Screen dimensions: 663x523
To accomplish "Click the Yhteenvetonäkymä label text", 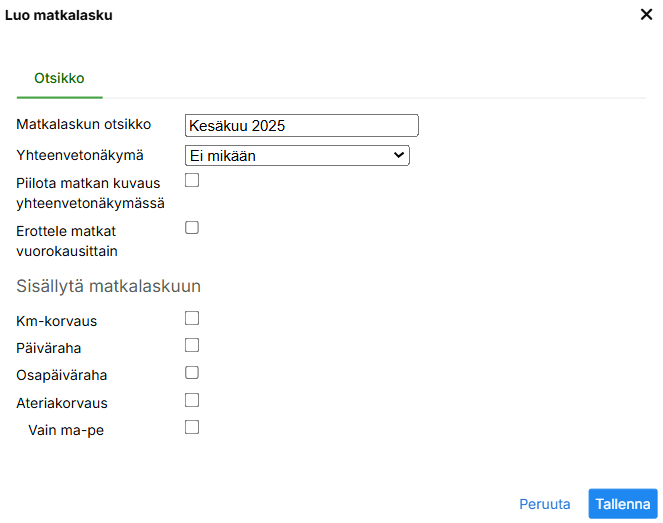I will [80, 155].
